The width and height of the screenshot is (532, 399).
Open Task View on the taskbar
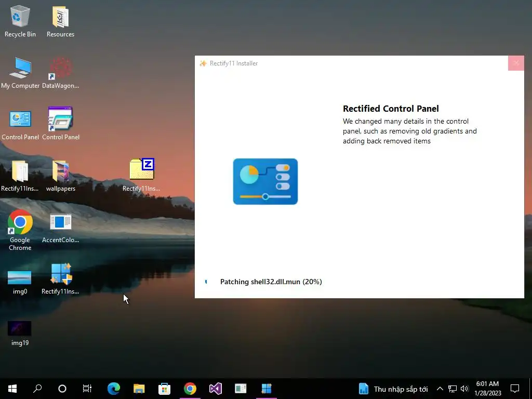(x=87, y=389)
